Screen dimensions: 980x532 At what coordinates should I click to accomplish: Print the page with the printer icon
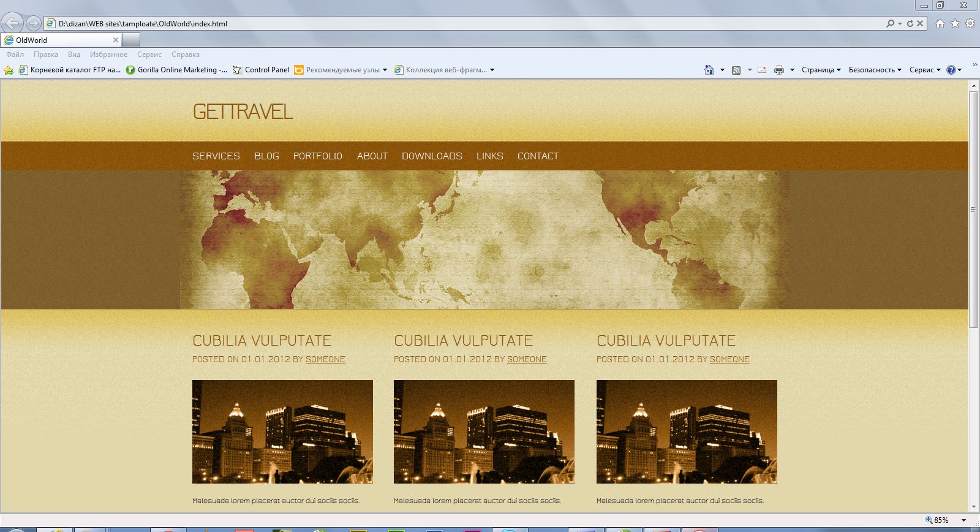click(x=779, y=70)
